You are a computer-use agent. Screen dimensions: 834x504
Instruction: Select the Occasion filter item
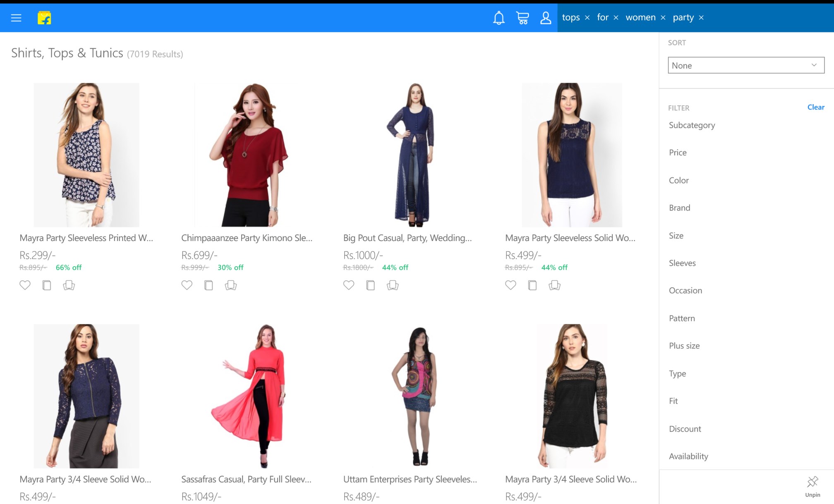[x=685, y=291]
